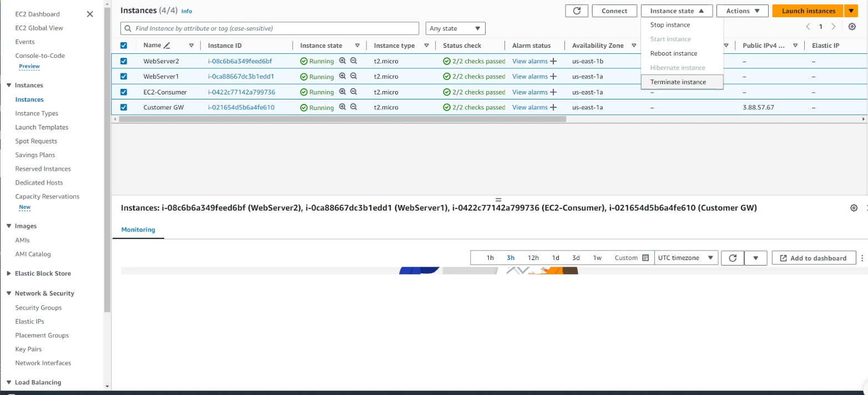The image size is (868, 395).
Task: Click the Launch instances button
Action: click(x=808, y=11)
